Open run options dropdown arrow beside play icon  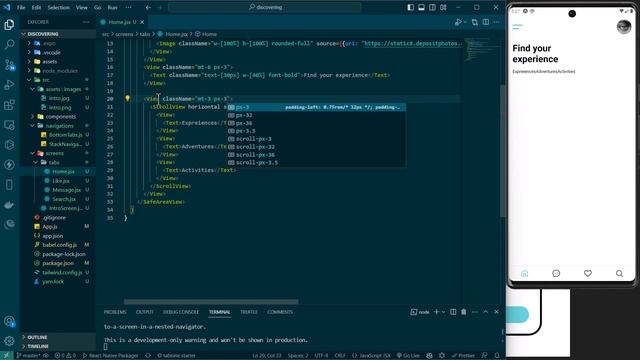click(x=465, y=22)
